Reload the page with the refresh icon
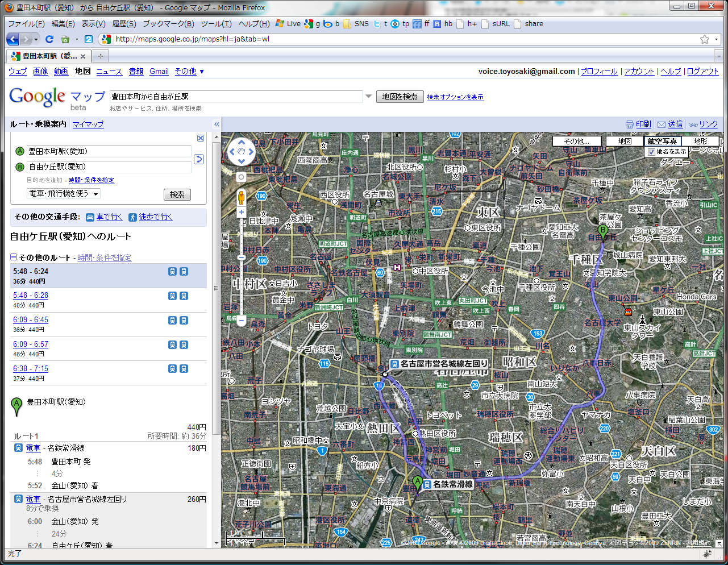 pyautogui.click(x=49, y=39)
